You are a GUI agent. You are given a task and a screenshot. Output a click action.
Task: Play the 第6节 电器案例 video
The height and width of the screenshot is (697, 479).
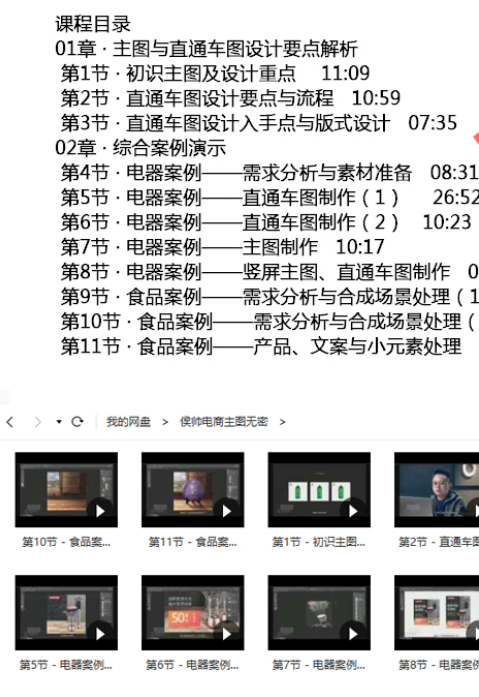227,634
